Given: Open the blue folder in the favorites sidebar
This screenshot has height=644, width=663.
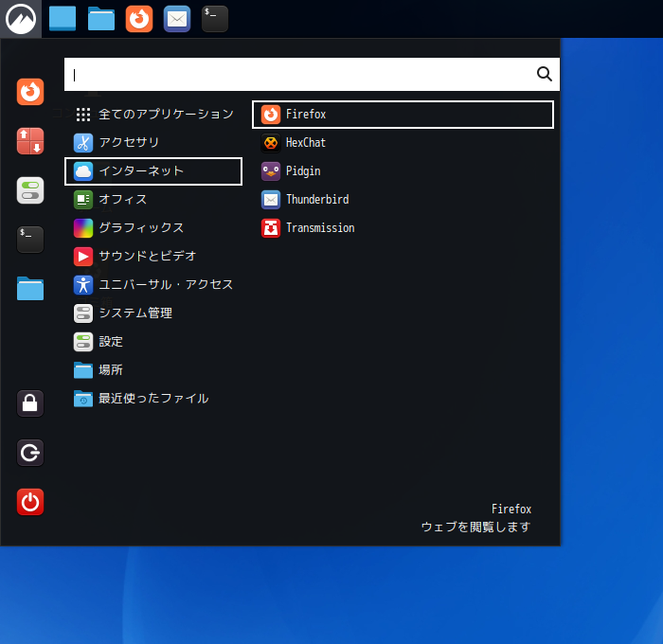Looking at the screenshot, I should (30, 289).
